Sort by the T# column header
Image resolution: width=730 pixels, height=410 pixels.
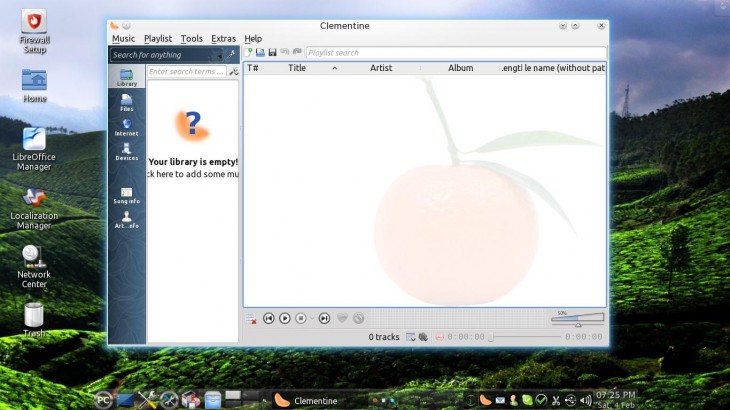[253, 68]
